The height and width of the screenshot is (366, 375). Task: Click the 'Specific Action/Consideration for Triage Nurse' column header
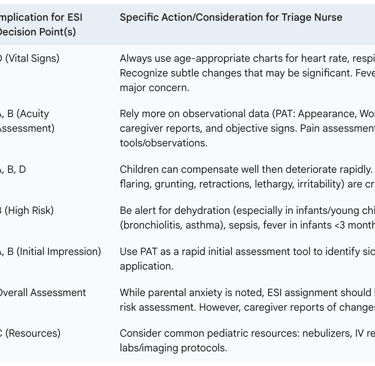(231, 17)
